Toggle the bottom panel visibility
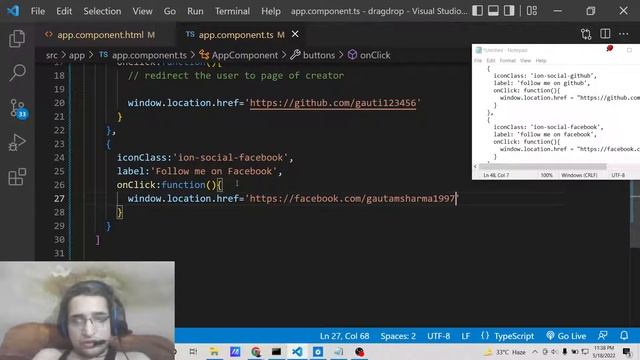This screenshot has width=640, height=360. click(493, 11)
